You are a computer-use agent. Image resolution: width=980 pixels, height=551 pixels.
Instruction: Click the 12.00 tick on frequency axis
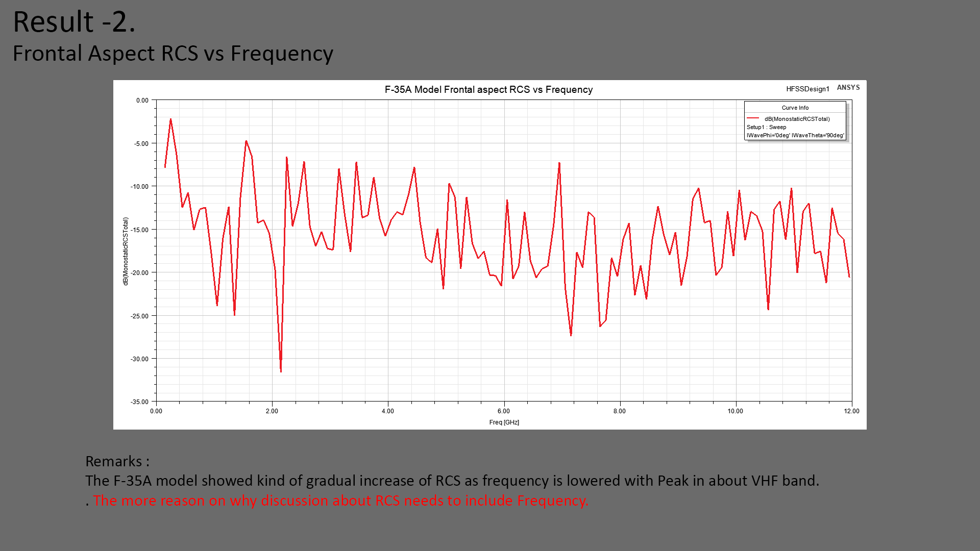tap(851, 411)
